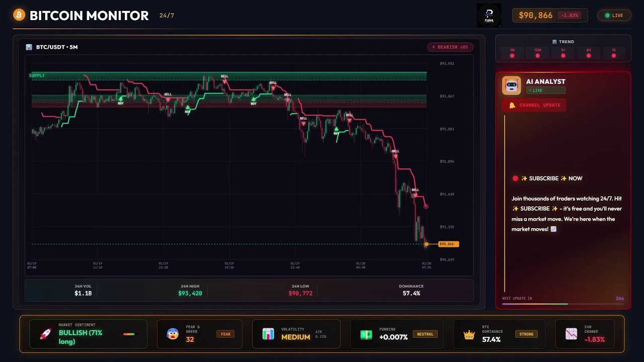Image resolution: width=644 pixels, height=362 pixels.
Task: Click the $90,639 price axis label
Action: 447,259
